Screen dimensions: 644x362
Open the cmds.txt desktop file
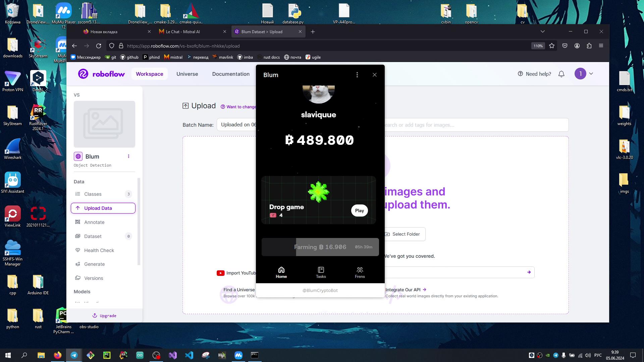point(624,81)
